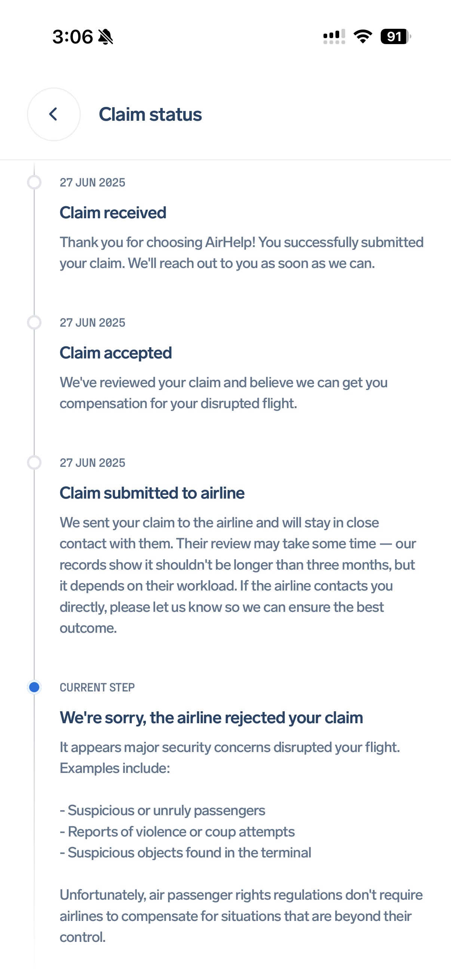
Task: Tap the cellular signal bars icon
Action: pos(334,37)
